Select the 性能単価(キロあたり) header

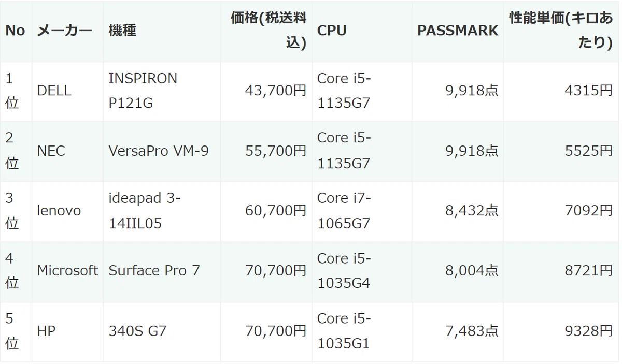point(561,31)
